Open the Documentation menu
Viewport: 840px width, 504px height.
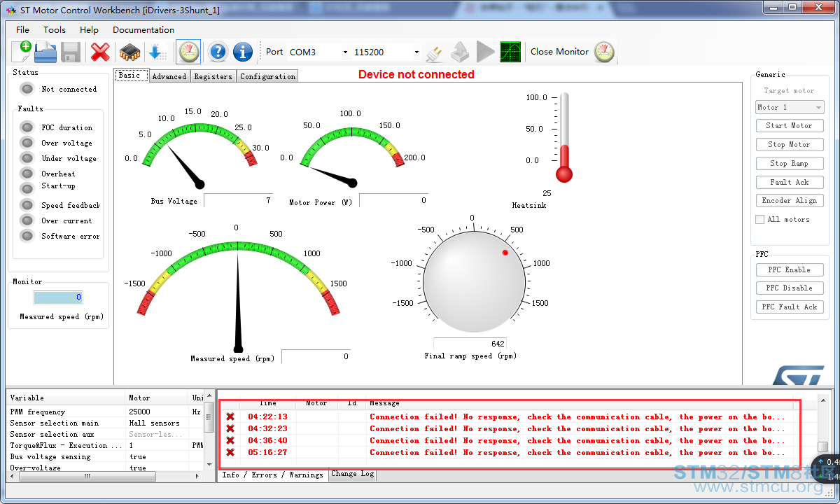coord(143,30)
